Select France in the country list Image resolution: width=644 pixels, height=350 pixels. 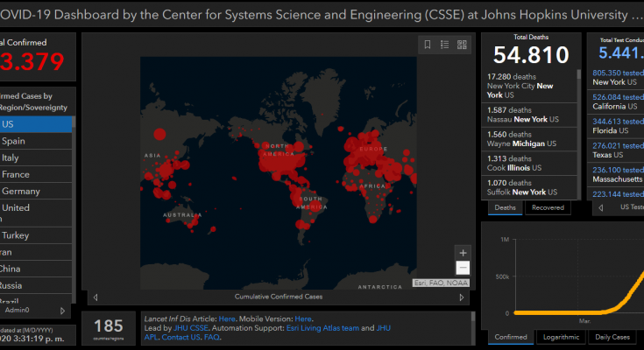click(x=36, y=174)
